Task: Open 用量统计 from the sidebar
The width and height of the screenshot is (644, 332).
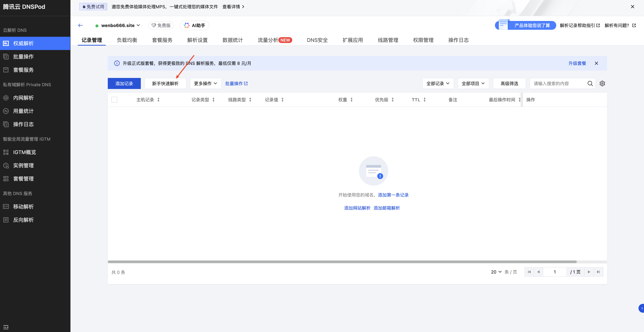Action: click(23, 111)
